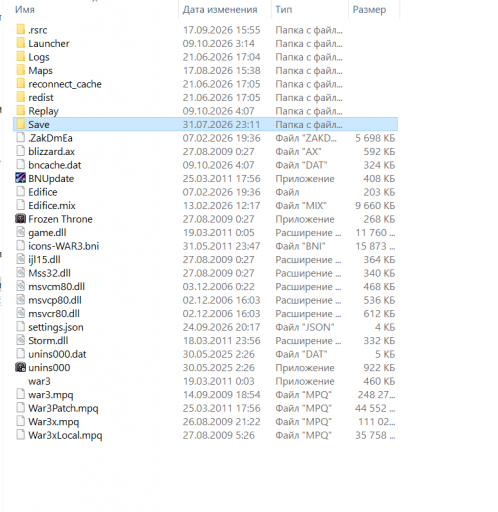Click the Файл "BNI" type cell
The height and width of the screenshot is (512, 498).
(x=300, y=246)
